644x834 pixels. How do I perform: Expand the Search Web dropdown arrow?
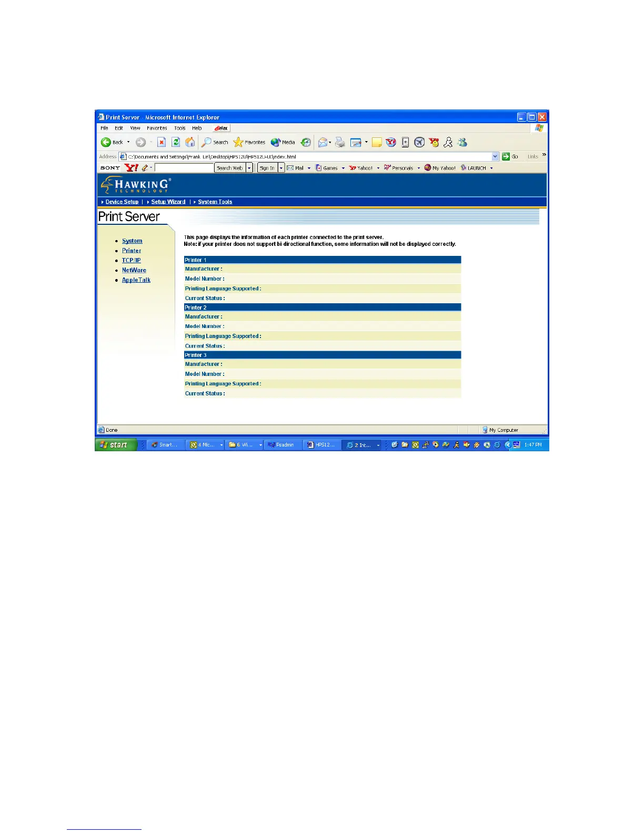click(249, 168)
